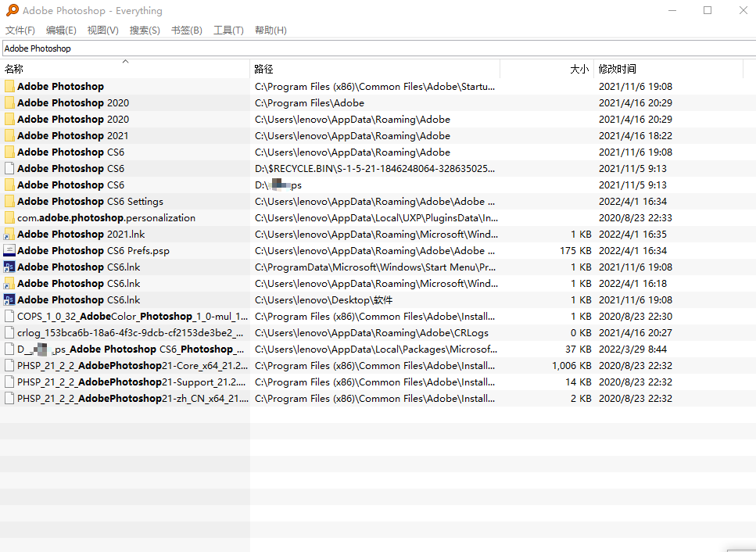Click the Everything magnifier app icon

[13, 10]
